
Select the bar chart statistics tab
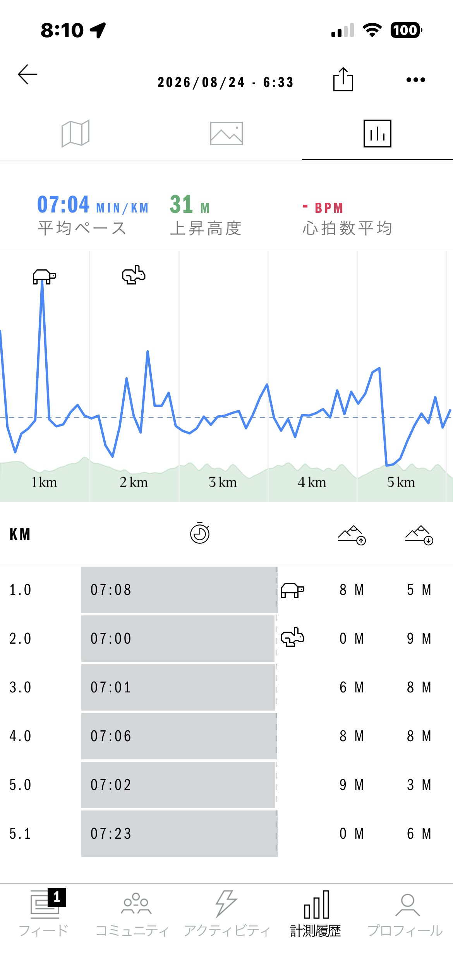point(377,134)
